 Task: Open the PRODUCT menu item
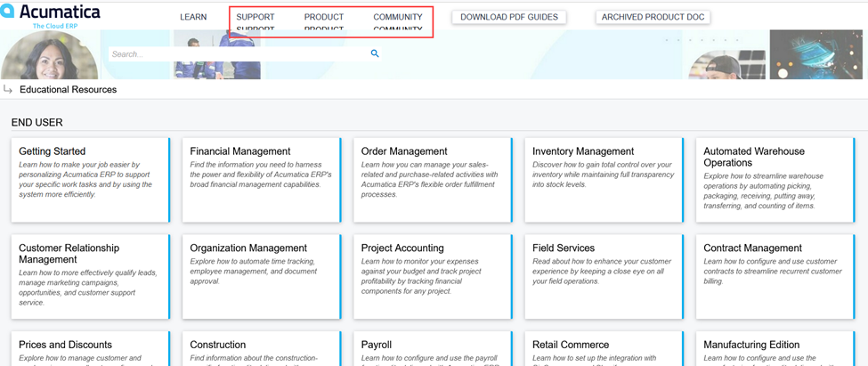[x=324, y=17]
